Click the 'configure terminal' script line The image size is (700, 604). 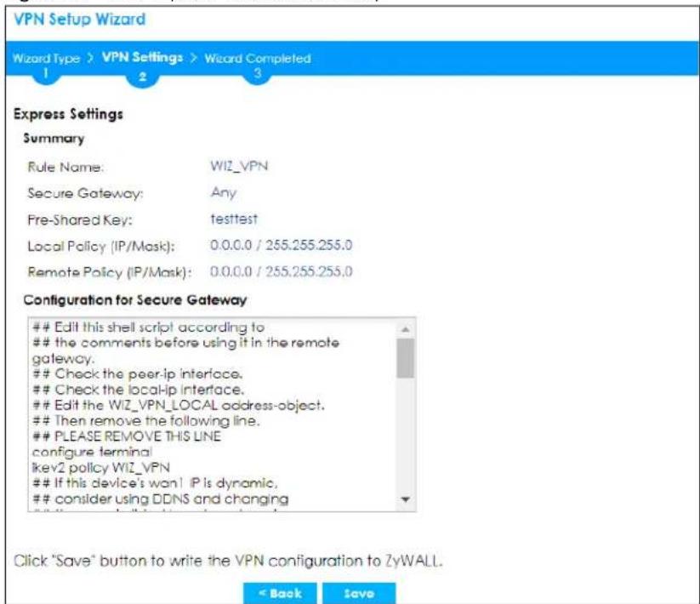93,453
